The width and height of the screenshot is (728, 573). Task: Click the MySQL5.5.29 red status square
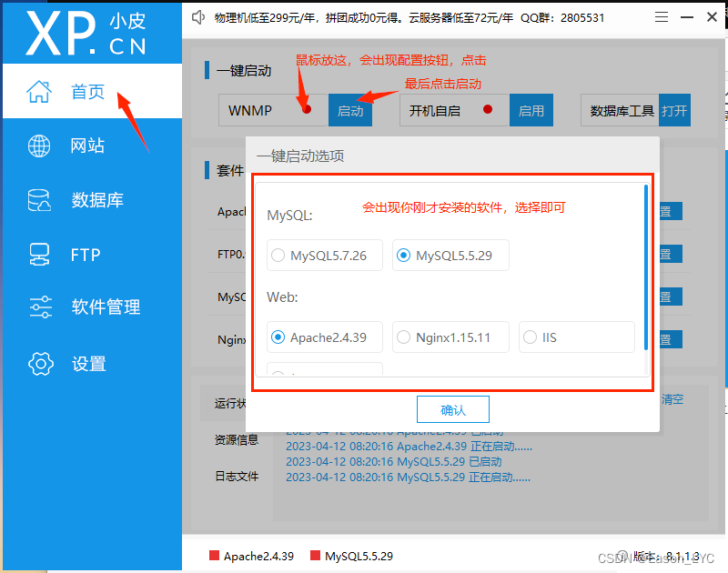[315, 556]
